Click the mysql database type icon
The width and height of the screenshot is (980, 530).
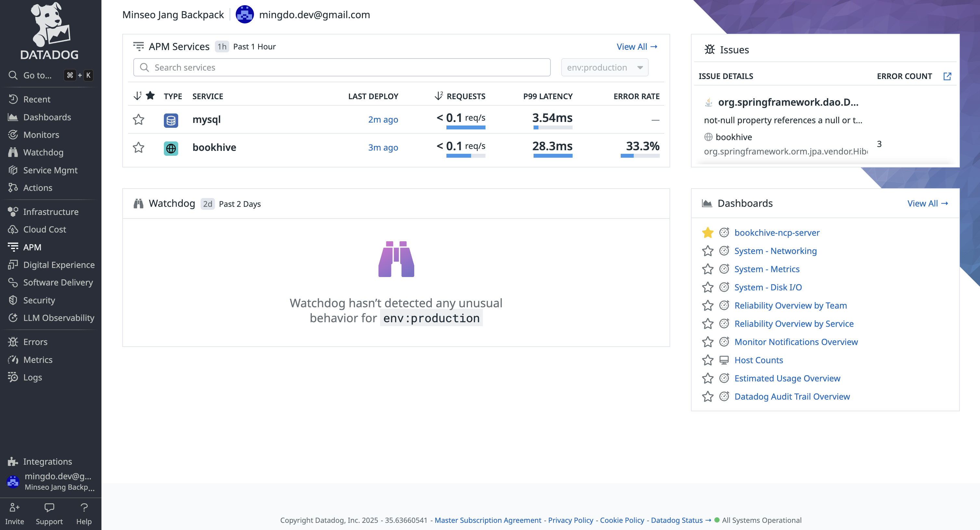click(171, 120)
